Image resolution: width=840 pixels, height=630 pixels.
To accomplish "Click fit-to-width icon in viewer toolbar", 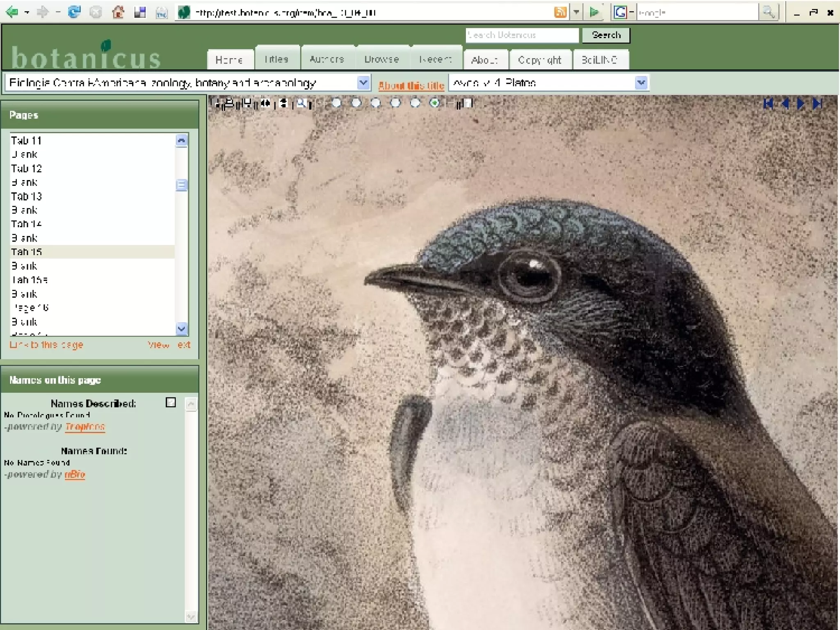I will [x=265, y=103].
